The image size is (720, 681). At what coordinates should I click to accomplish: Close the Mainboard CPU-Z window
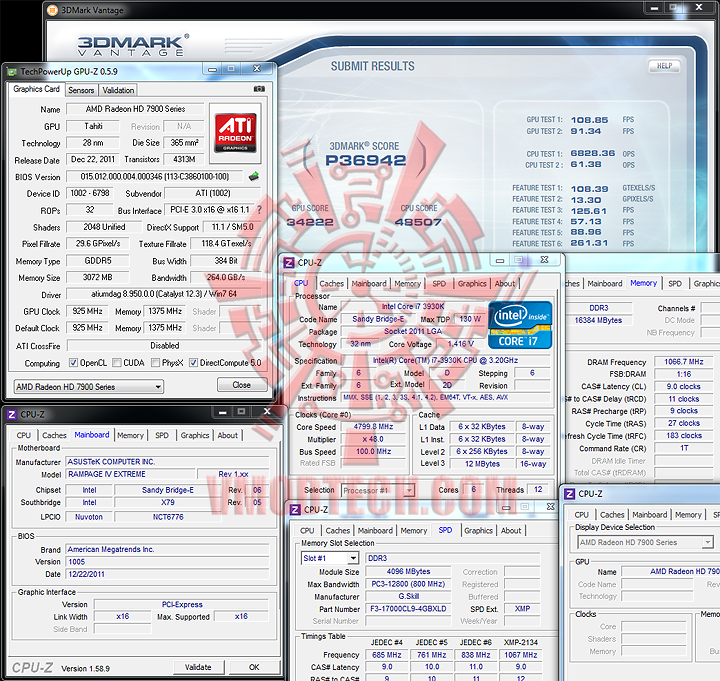pyautogui.click(x=267, y=412)
